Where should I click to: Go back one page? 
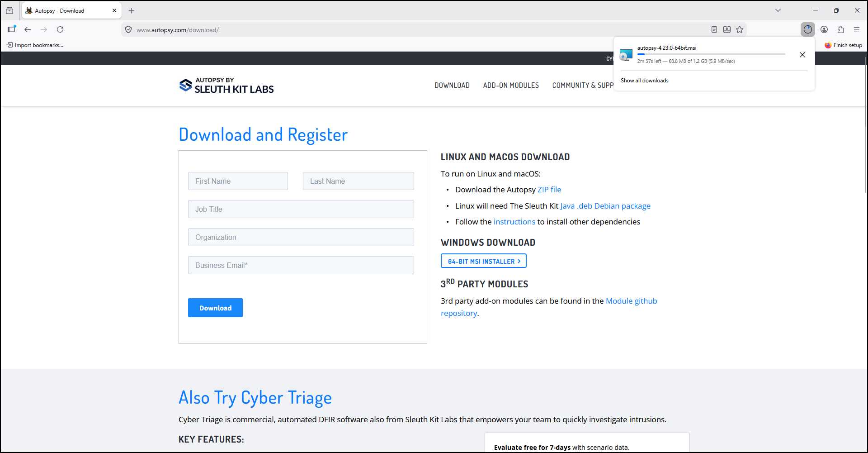click(x=28, y=29)
